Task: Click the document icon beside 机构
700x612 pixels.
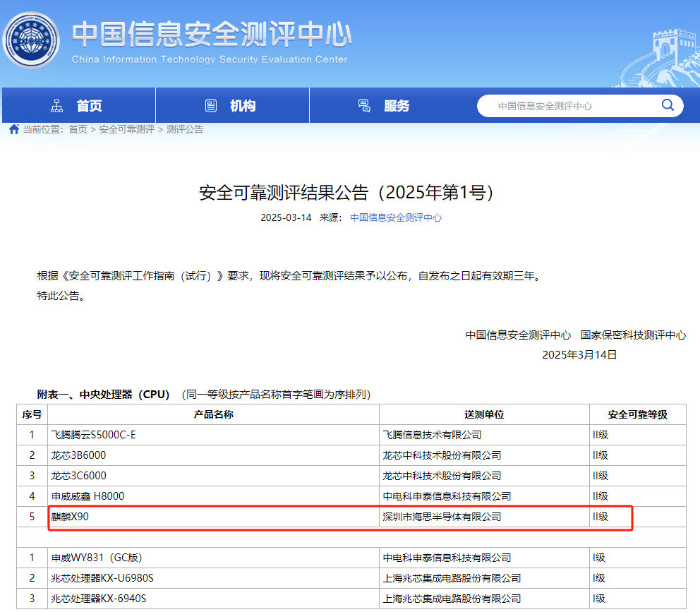Action: tap(211, 106)
